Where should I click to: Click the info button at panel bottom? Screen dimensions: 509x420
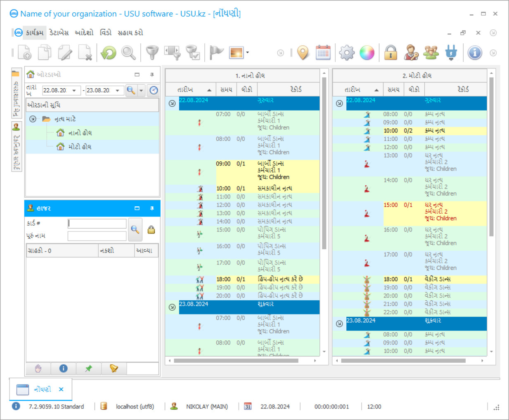tap(64, 368)
